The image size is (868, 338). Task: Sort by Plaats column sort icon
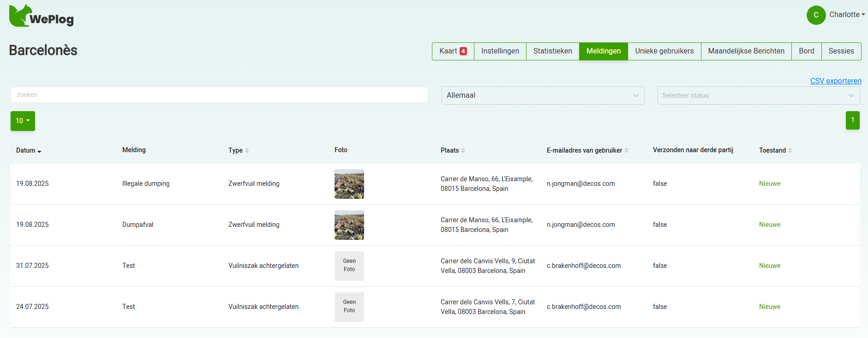point(463,150)
